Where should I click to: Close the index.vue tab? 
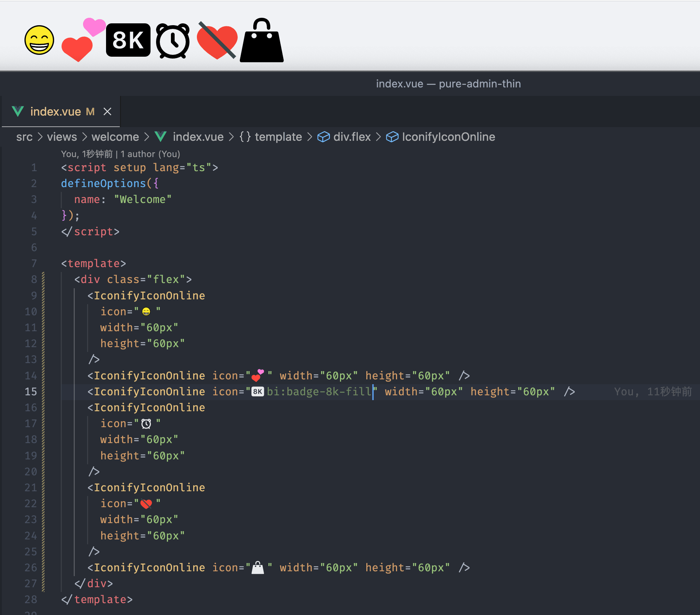click(108, 112)
